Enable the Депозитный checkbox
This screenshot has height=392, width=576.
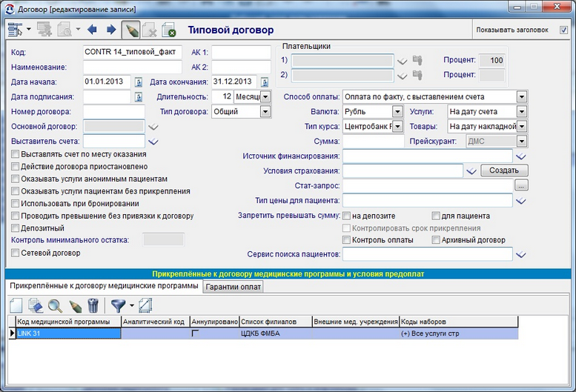pos(15,228)
